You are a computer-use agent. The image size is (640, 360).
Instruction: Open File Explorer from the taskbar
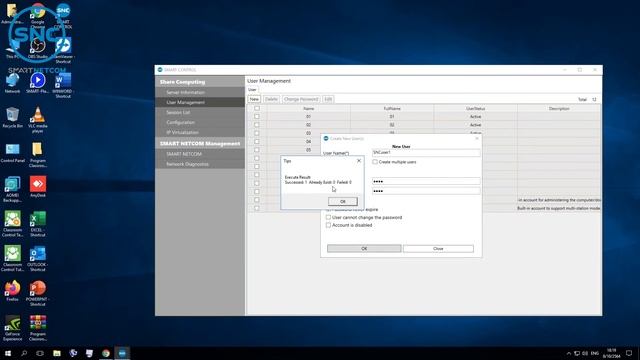tap(57, 353)
